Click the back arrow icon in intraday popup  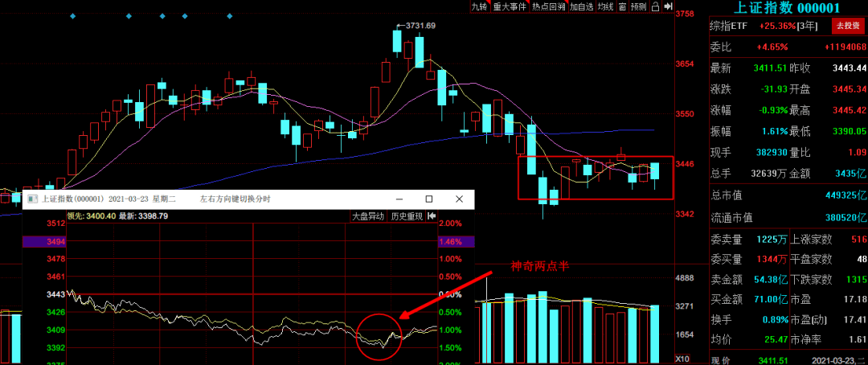tap(432, 216)
